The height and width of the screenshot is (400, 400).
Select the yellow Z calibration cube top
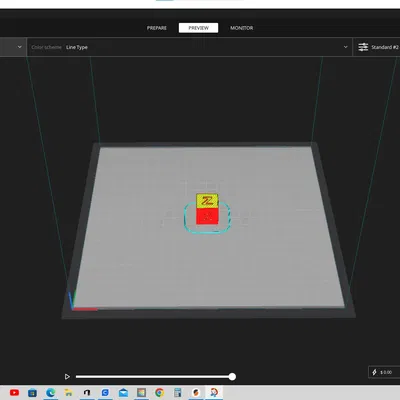(x=207, y=200)
